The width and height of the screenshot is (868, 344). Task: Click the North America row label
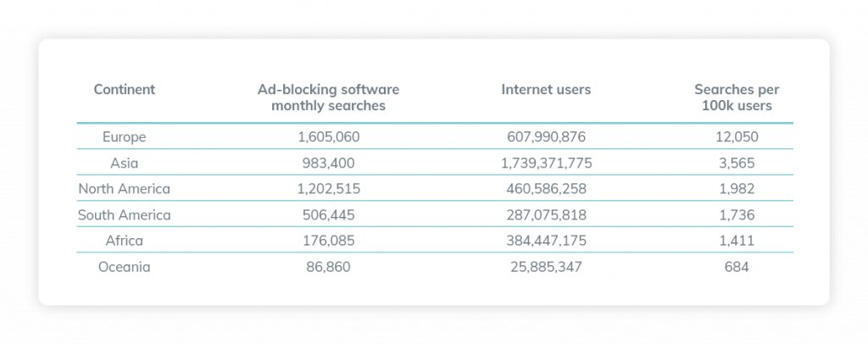pyautogui.click(x=124, y=189)
